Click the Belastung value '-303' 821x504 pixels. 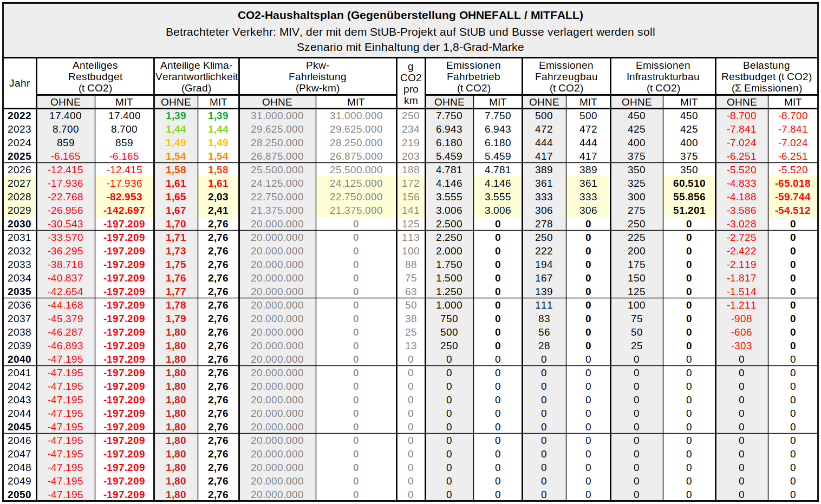click(x=741, y=346)
